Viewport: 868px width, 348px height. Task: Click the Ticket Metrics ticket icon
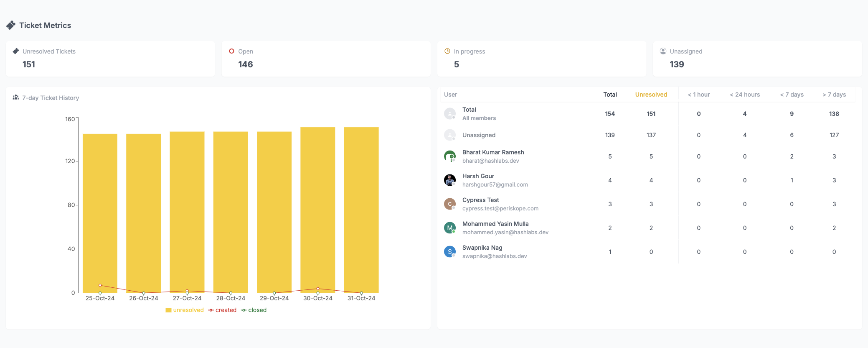(x=11, y=26)
